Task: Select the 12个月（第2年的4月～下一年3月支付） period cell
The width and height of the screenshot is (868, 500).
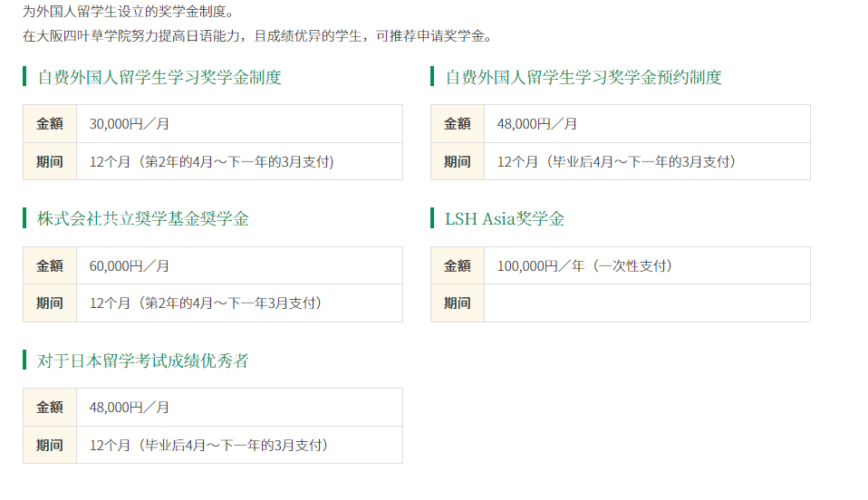Action: (x=239, y=303)
